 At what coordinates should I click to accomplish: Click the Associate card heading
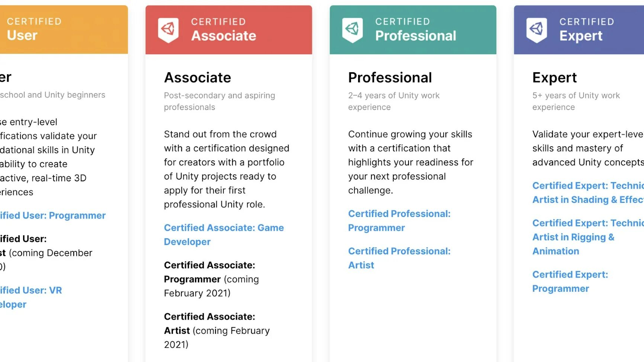[197, 78]
